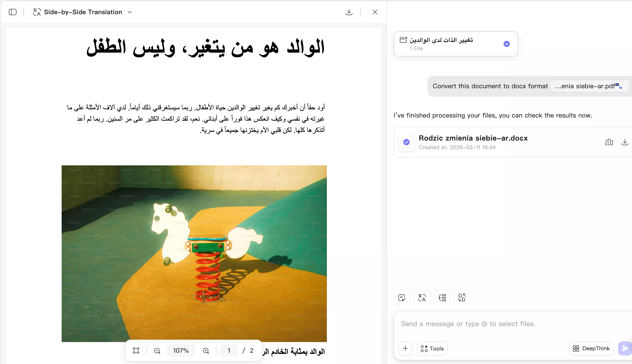Open the AI notes quick action
The image size is (632, 364).
pos(402,297)
